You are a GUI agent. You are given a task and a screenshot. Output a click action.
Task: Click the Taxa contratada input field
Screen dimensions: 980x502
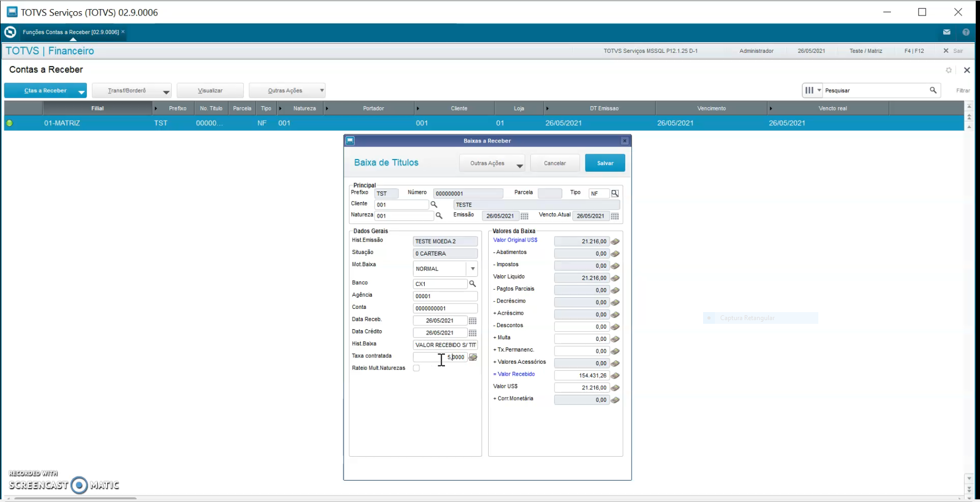pyautogui.click(x=440, y=357)
